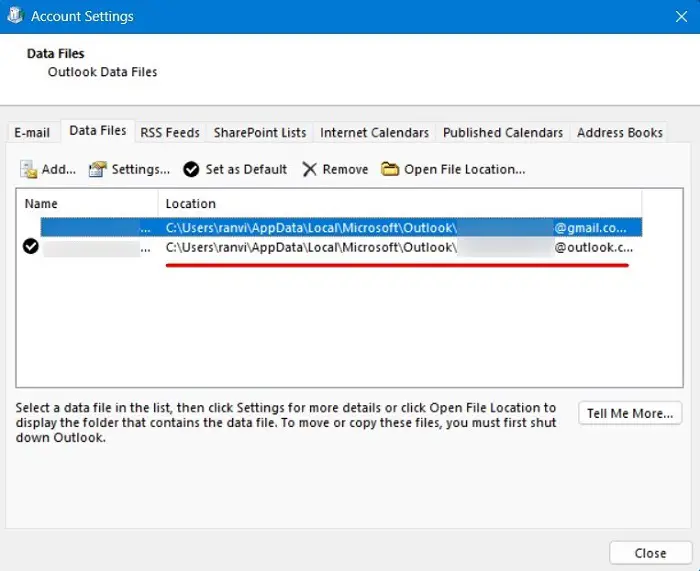Click the default checkmark beside the outlook.com row

click(31, 246)
